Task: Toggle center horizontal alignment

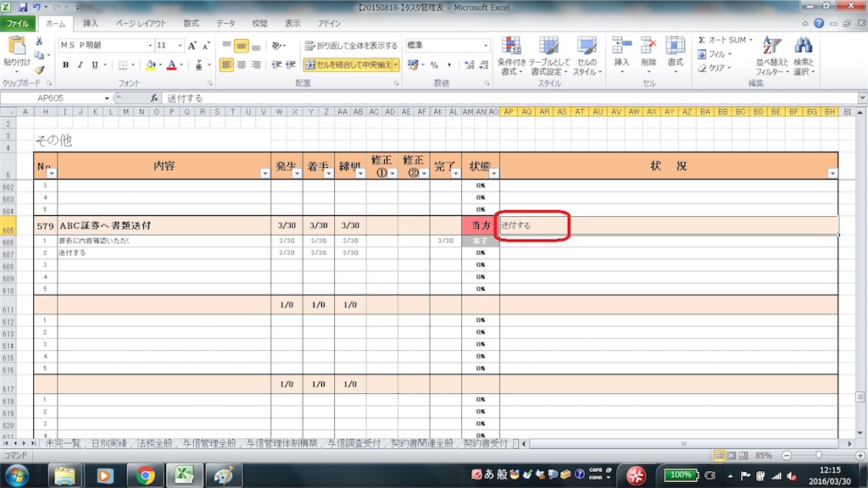Action: pyautogui.click(x=241, y=64)
